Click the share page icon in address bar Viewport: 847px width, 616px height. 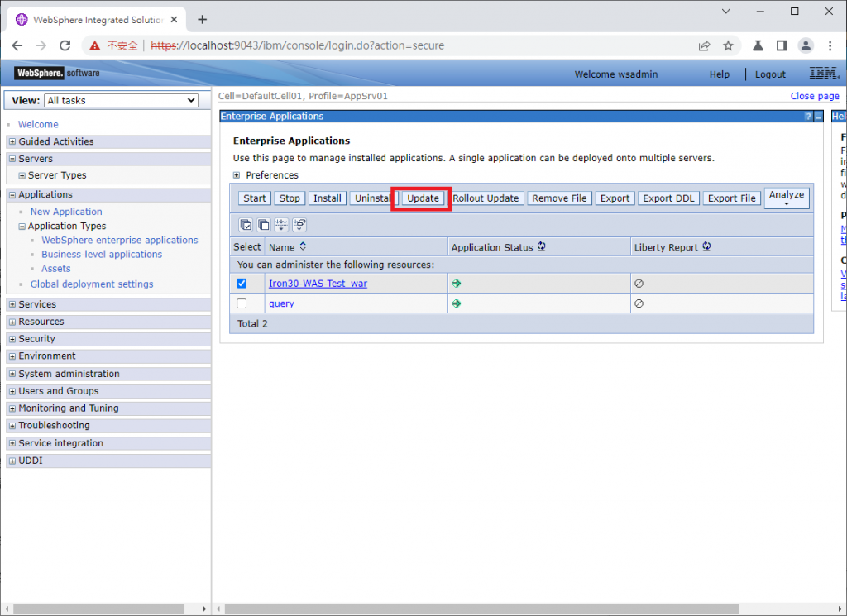[x=705, y=45]
